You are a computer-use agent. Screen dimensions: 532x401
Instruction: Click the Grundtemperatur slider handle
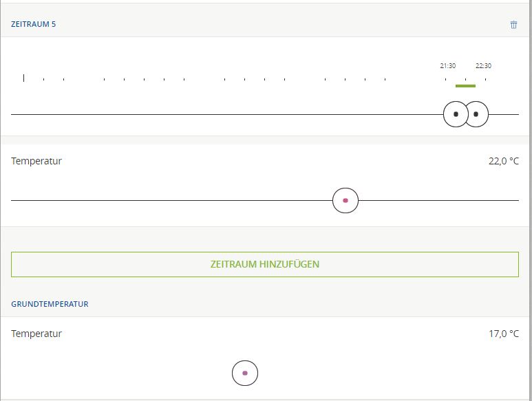pyautogui.click(x=245, y=373)
